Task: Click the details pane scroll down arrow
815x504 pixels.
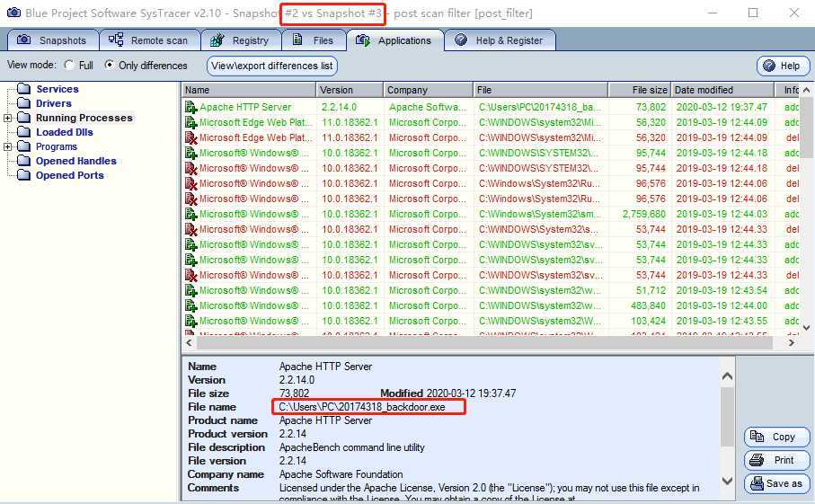Action: (x=728, y=482)
